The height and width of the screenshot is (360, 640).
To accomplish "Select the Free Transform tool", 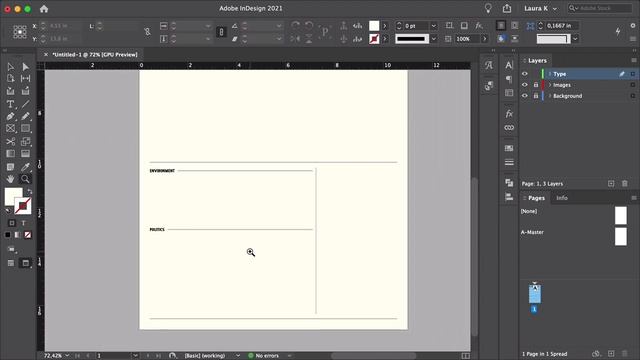I will pos(25,141).
